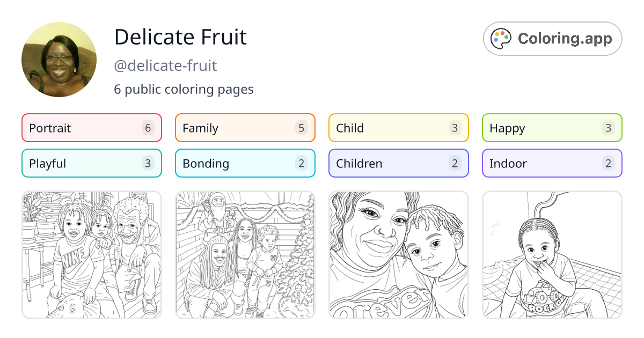Open the mother and child selfie coloring page
The image size is (644, 338).
(398, 254)
